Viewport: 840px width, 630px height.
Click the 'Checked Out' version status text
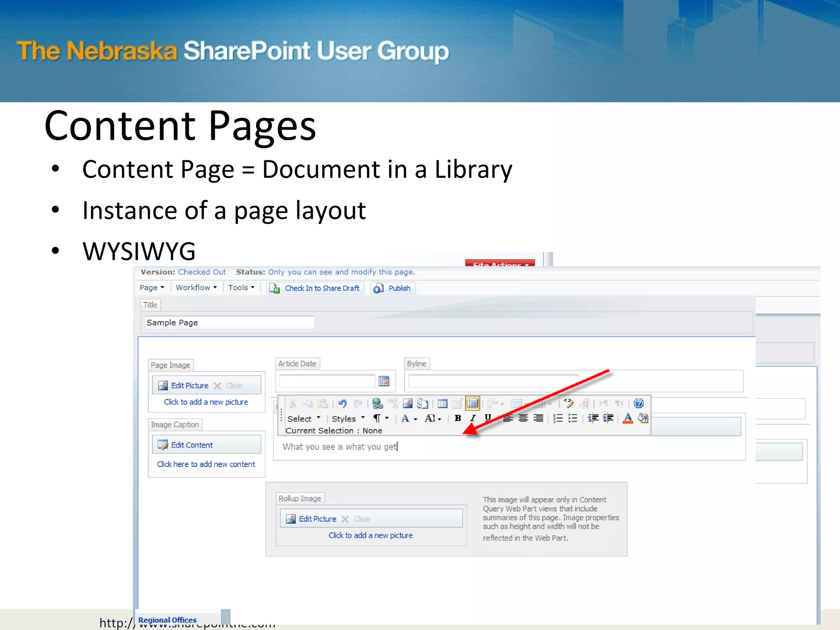point(202,272)
